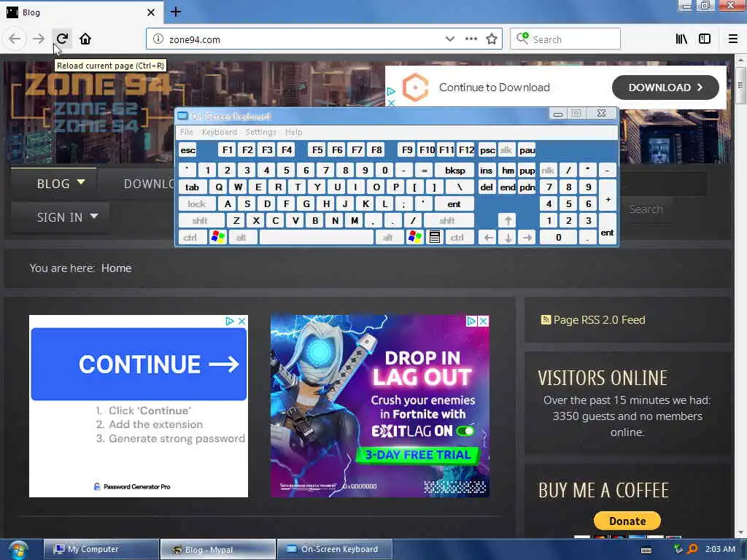747x560 pixels.
Task: Click the right arrow key on keyboard
Action: click(527, 237)
